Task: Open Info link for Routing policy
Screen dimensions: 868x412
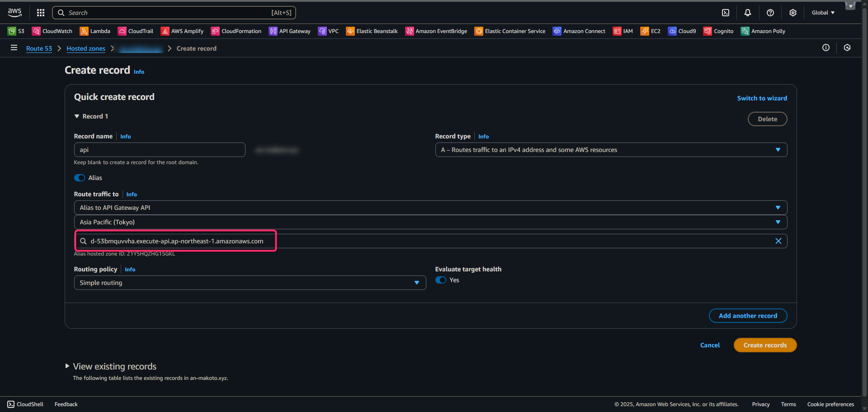Action: tap(130, 270)
